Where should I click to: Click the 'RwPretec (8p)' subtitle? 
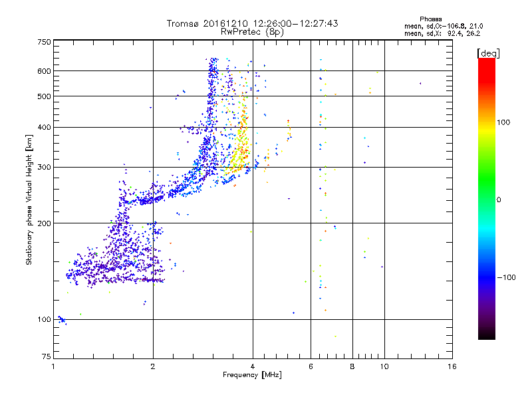(x=252, y=32)
